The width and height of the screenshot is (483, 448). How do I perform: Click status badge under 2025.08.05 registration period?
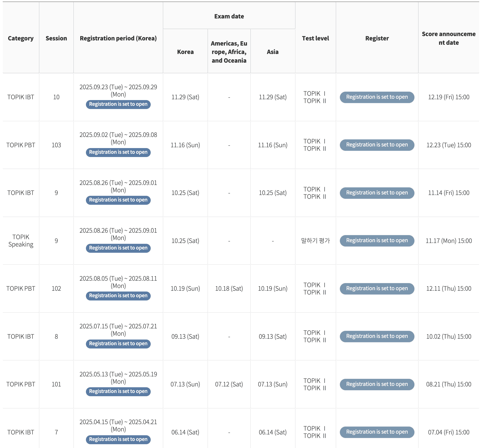[x=118, y=296]
